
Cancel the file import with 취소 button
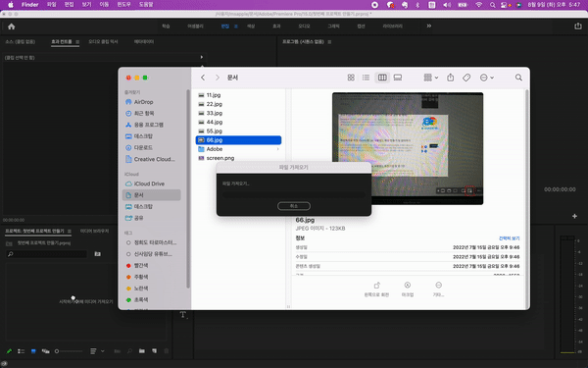point(294,206)
